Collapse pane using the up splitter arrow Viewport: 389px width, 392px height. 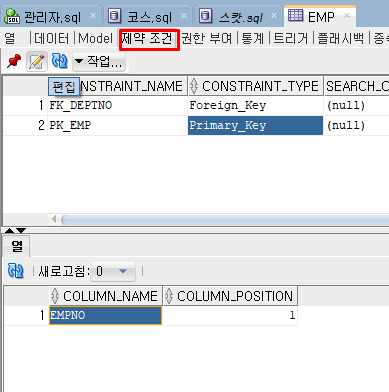coord(9,230)
